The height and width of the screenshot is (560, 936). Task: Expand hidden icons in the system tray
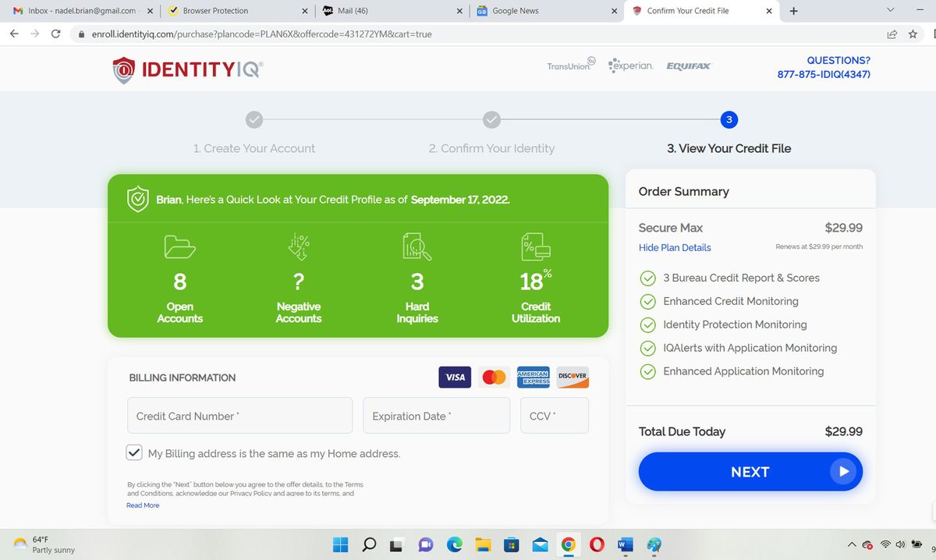[851, 545]
